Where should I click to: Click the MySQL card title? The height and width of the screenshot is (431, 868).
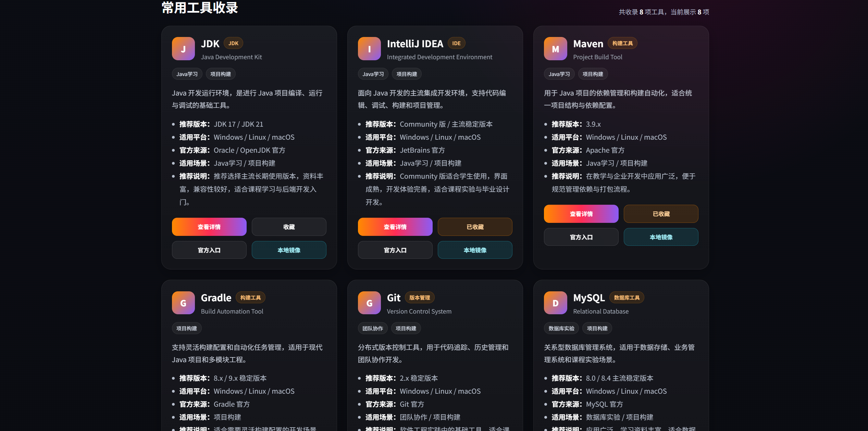pos(589,298)
